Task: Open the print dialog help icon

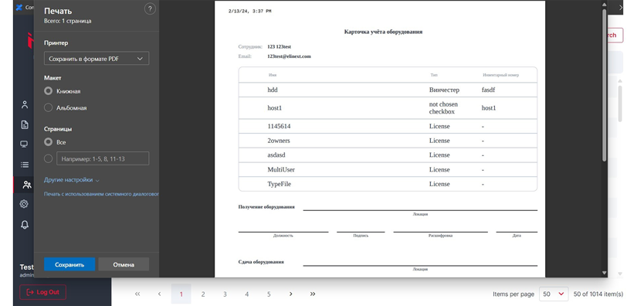Action: pyautogui.click(x=150, y=9)
